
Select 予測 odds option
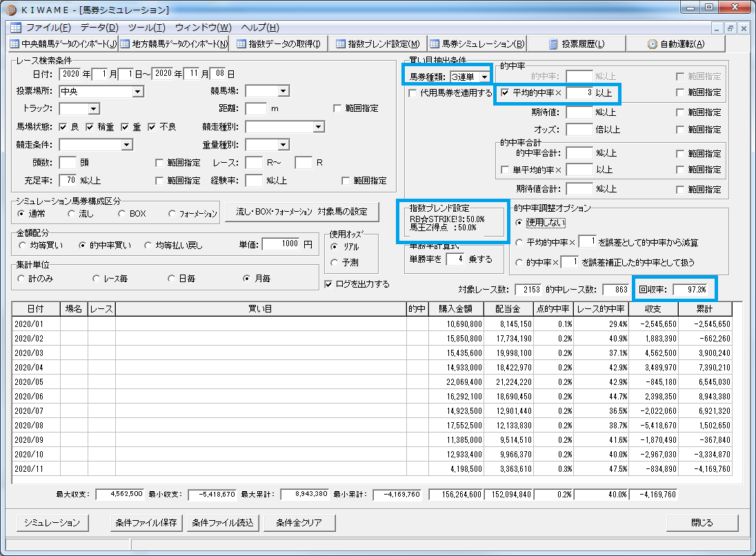click(x=334, y=263)
